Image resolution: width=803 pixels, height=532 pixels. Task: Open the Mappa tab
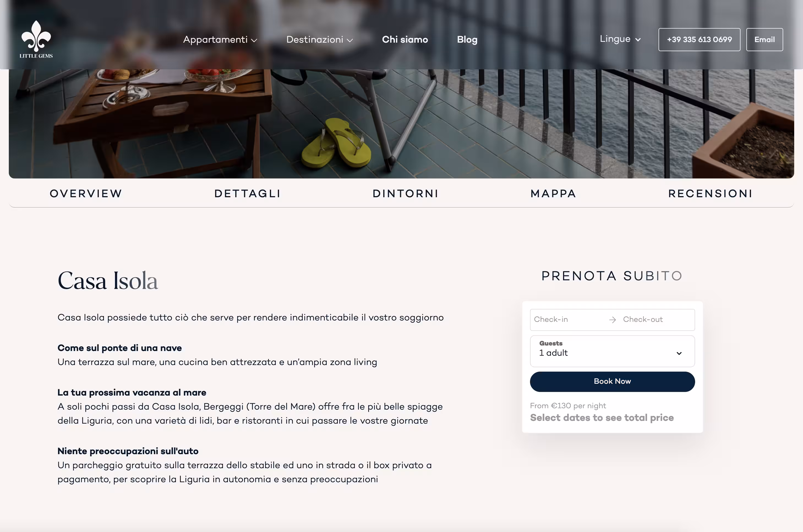click(x=553, y=193)
